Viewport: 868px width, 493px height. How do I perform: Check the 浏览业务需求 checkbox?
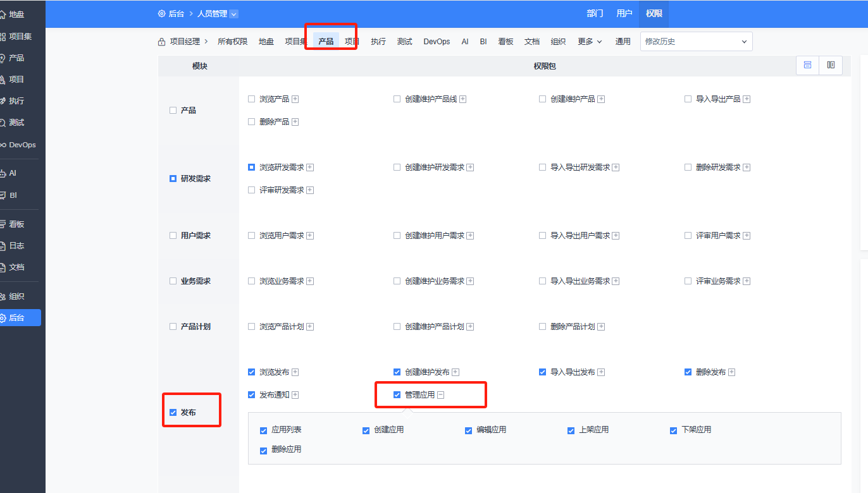pyautogui.click(x=251, y=281)
